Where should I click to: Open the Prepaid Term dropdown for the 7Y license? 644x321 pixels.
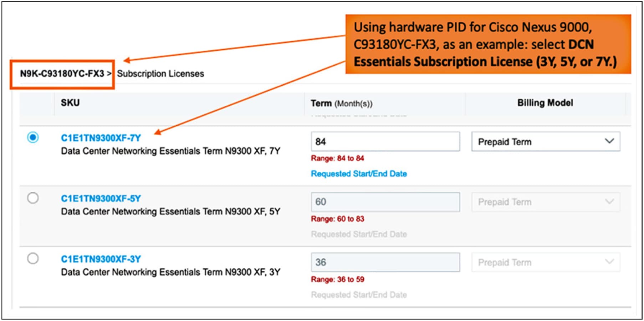coord(546,141)
